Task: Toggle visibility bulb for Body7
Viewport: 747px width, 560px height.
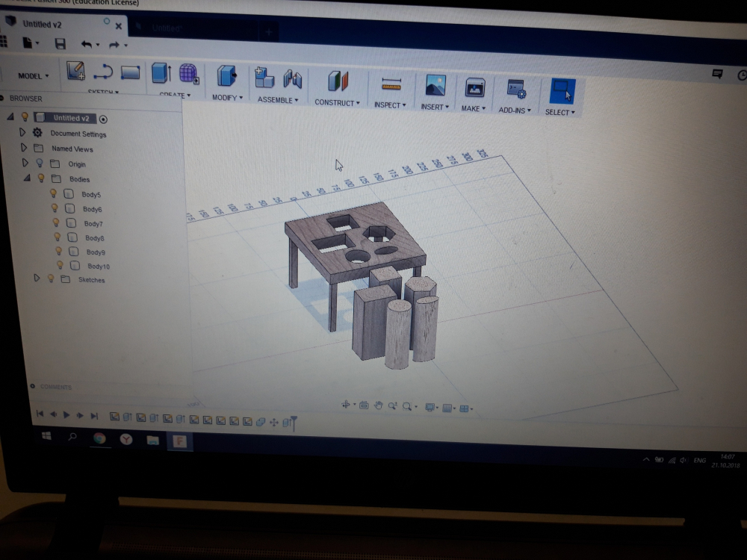Action: coord(56,223)
